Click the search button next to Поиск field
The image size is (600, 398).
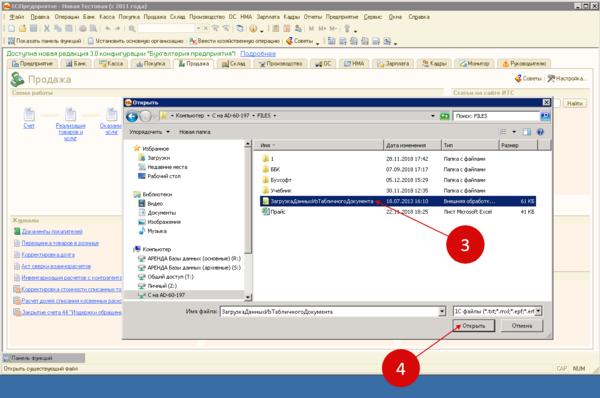tap(545, 116)
